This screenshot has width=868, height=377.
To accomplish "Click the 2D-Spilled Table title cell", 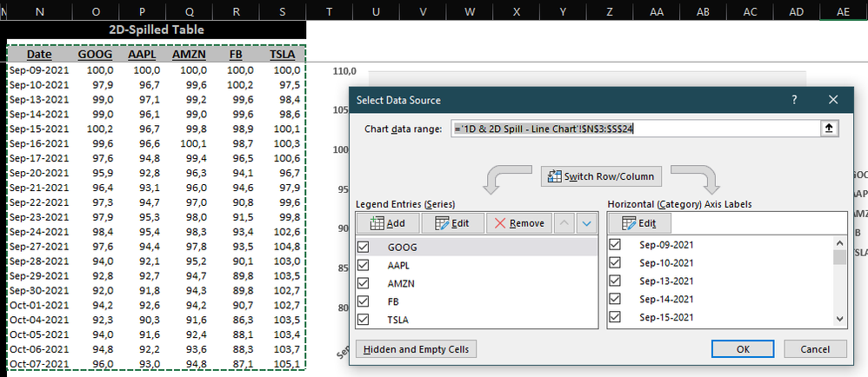I will (x=156, y=30).
